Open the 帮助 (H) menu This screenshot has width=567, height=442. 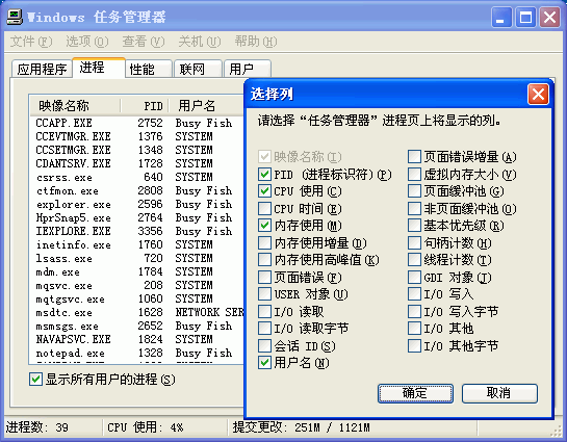(x=256, y=42)
